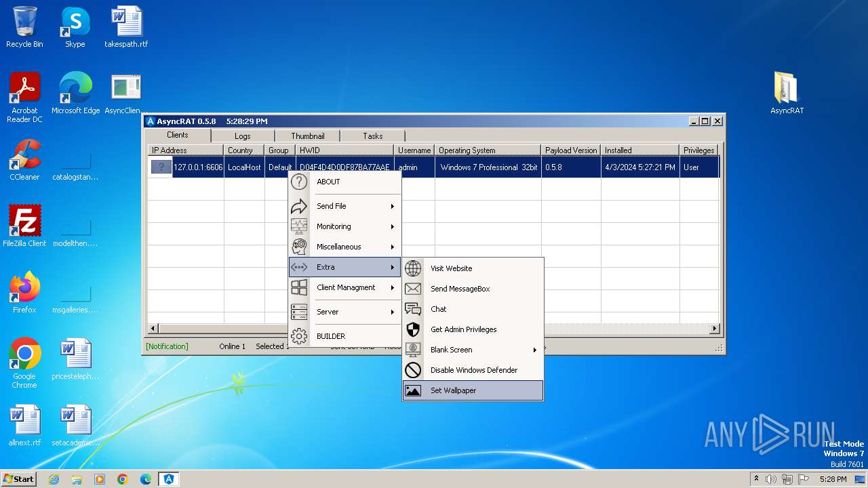Show hidden tray icons arrow
The width and height of the screenshot is (868, 488).
(756, 479)
